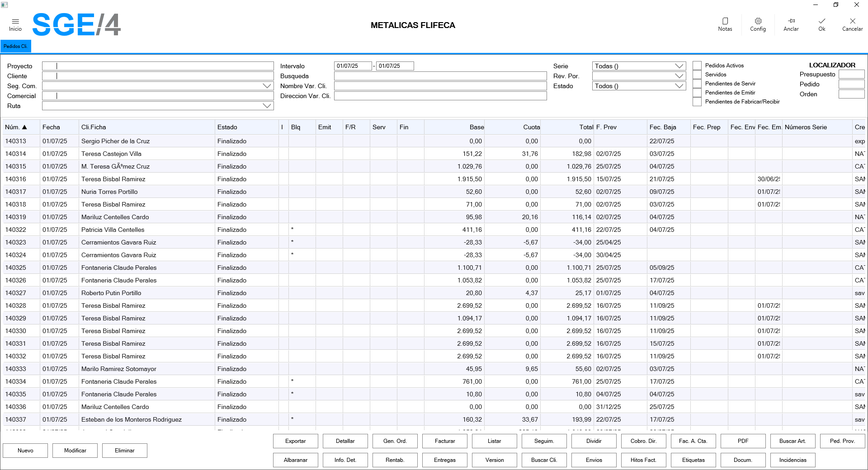
Task: Click the Fec. Baja column header
Action: [x=668, y=127]
